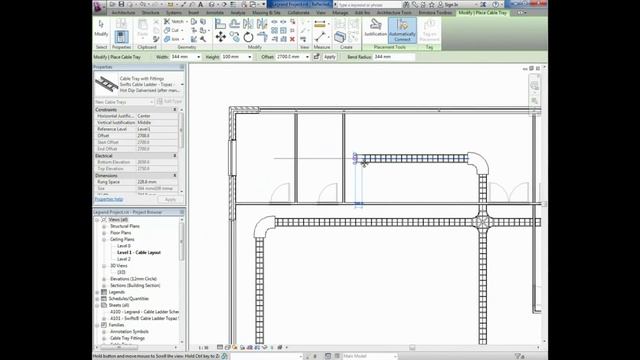
Task: Close the Project Browser panel
Action: [x=182, y=212]
